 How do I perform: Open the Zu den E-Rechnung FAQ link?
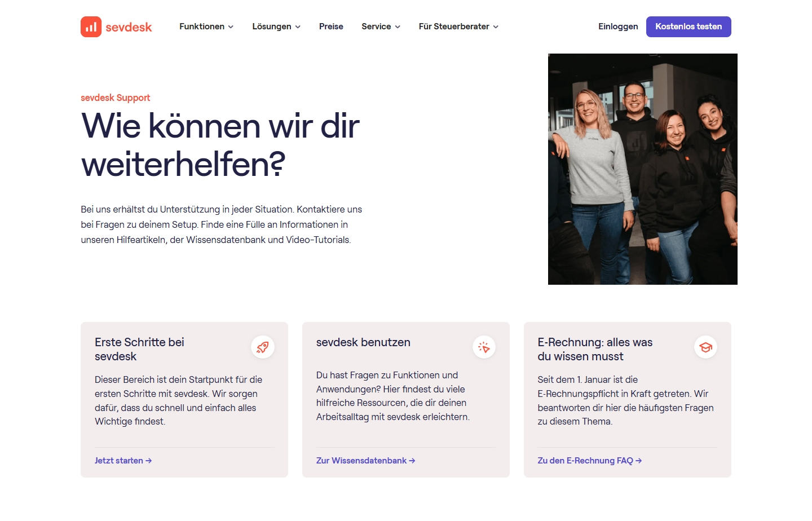click(x=590, y=461)
